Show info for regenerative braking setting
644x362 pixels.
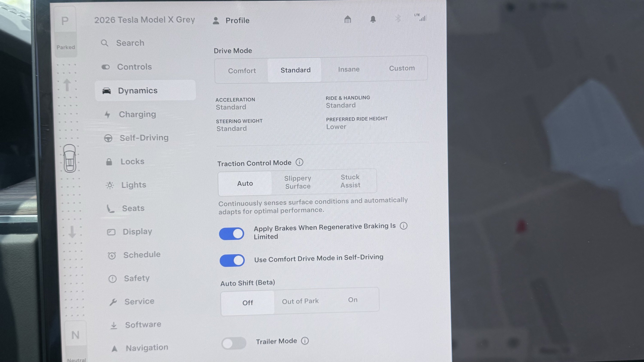coord(404,226)
